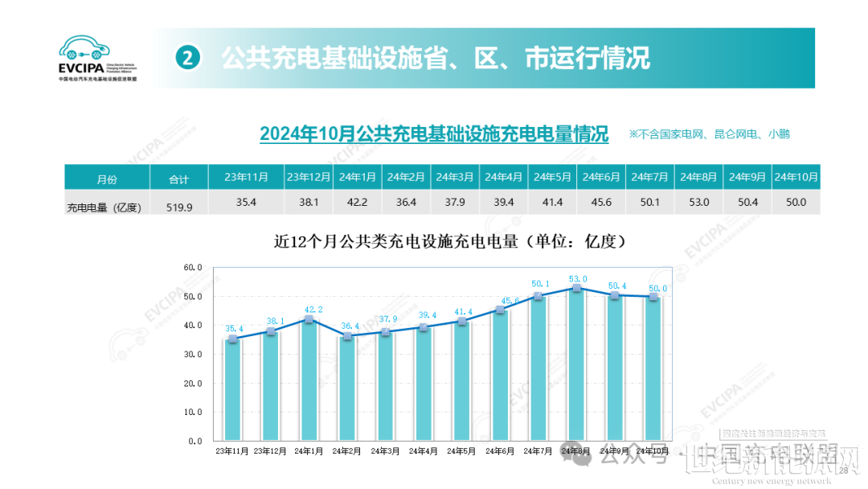The image size is (868, 489).
Task: Select the 月份 table header
Action: pyautogui.click(x=107, y=179)
